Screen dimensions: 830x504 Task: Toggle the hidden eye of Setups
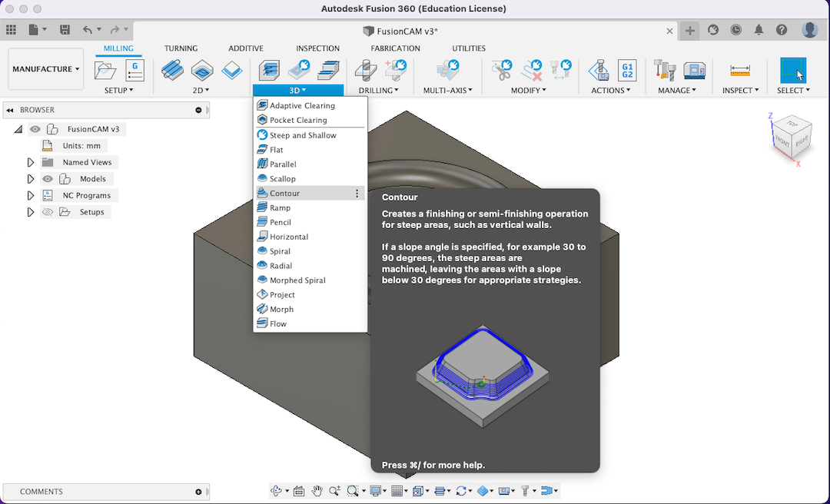48,212
